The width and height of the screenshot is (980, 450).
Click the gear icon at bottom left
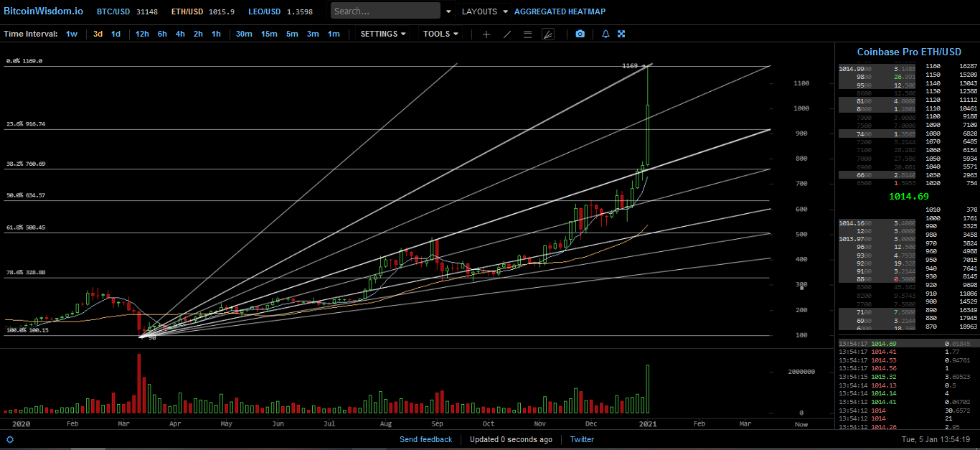[x=10, y=439]
